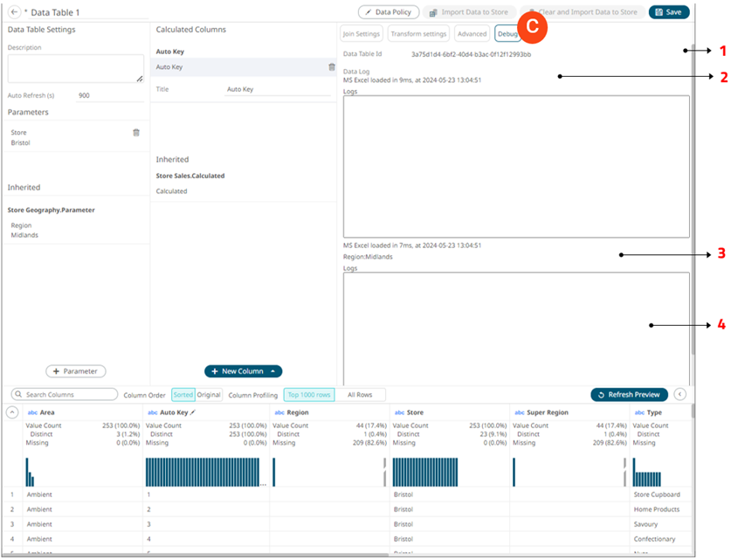Image resolution: width=731 pixels, height=560 pixels.
Task: Open the Join Settings tab
Action: [361, 34]
